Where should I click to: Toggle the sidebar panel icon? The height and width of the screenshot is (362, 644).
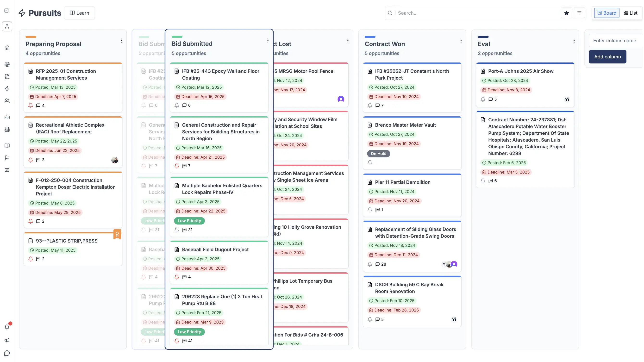pyautogui.click(x=7, y=11)
